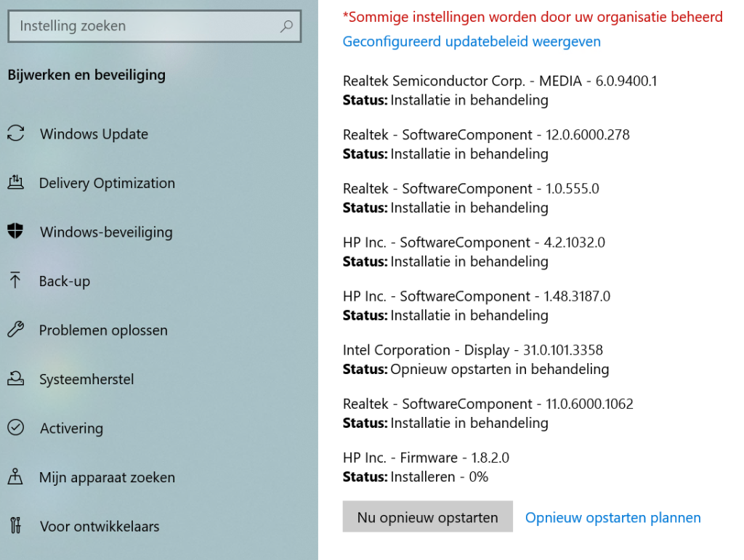The image size is (744, 560).
Task: Open Geconfigureerd updatebeleid weergeven link
Action: [x=472, y=41]
